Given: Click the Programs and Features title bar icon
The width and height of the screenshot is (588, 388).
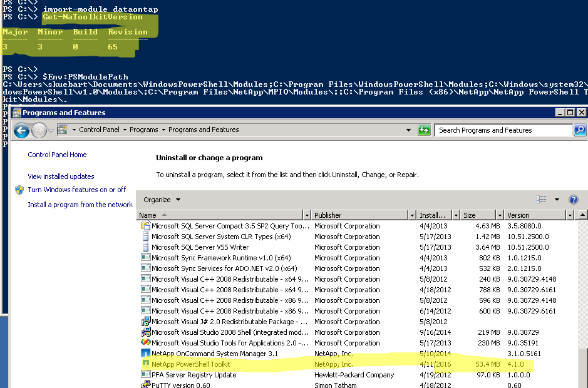Looking at the screenshot, I should (x=16, y=113).
